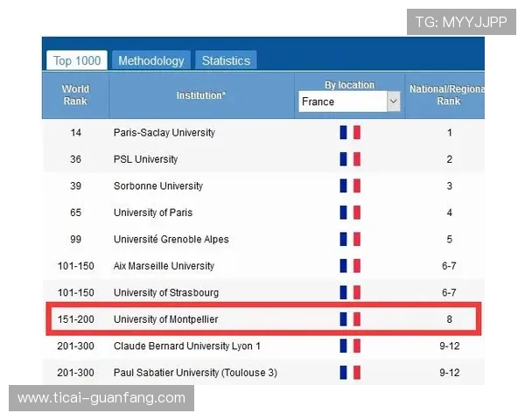The height and width of the screenshot is (420, 525).
Task: Open University of Strasbourg link
Action: [166, 293]
